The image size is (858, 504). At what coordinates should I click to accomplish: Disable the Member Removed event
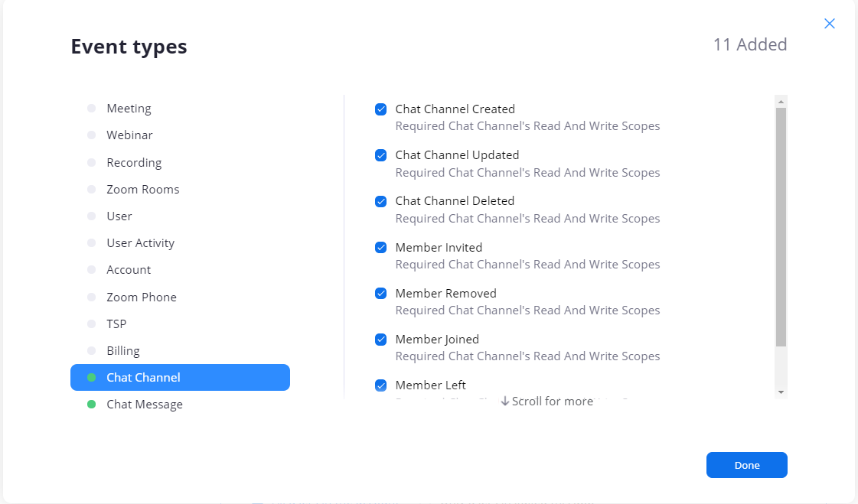click(x=380, y=294)
